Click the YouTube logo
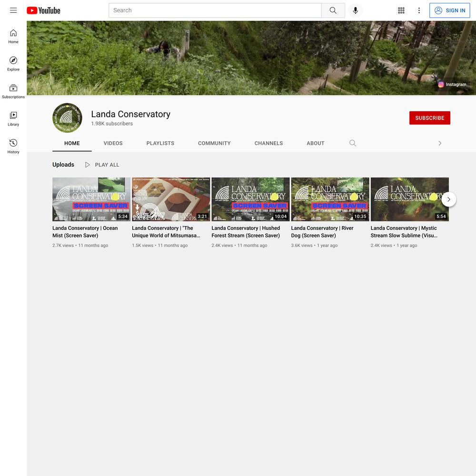 (x=43, y=10)
